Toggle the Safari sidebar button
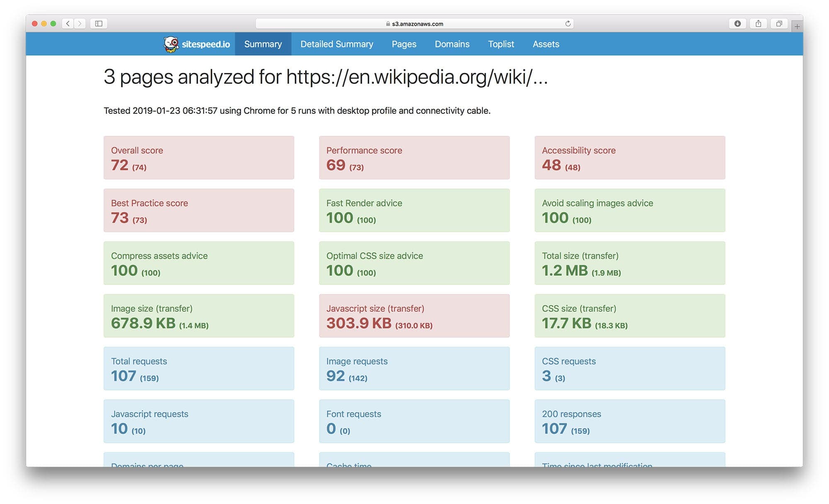This screenshot has width=829, height=504. tap(99, 24)
